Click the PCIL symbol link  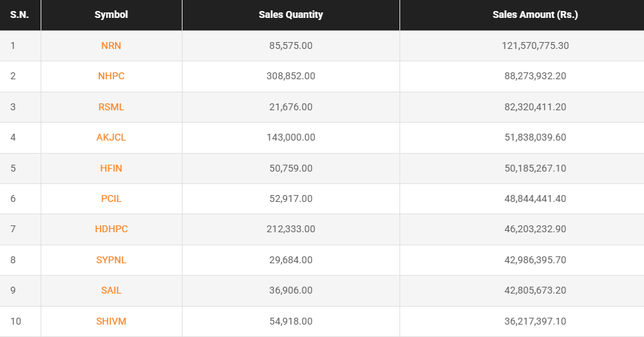[x=111, y=198]
